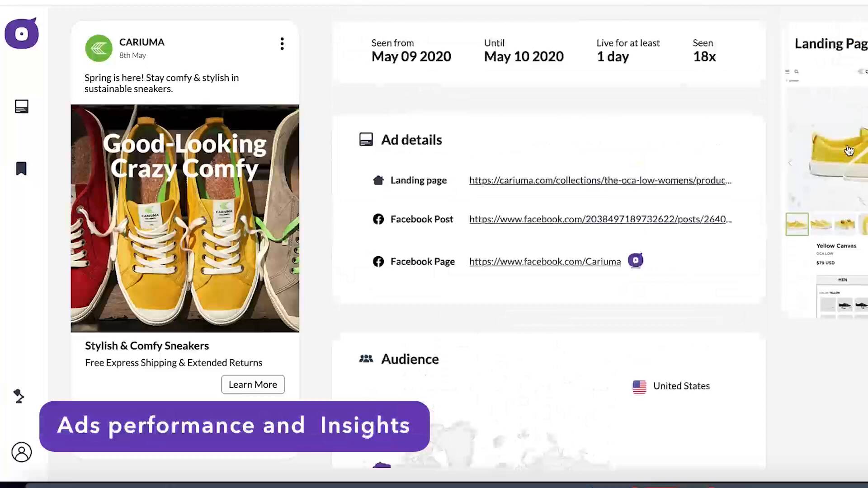This screenshot has width=868, height=488.
Task: Click the yellow sneakers ad image
Action: [x=184, y=218]
